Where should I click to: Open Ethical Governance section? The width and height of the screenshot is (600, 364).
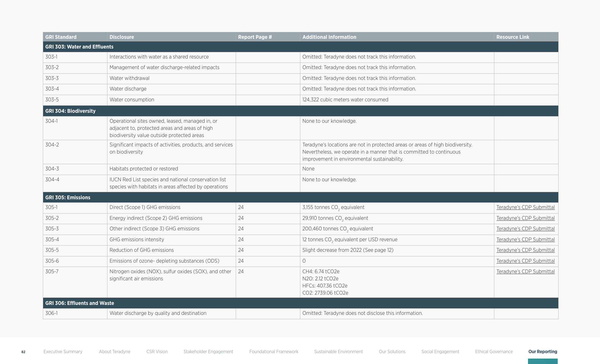click(x=494, y=351)
